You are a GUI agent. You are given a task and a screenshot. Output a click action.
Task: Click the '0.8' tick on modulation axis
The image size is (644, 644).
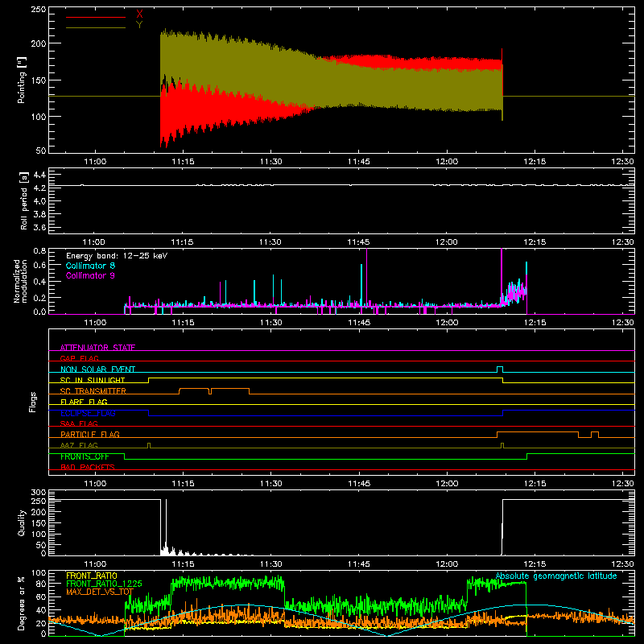(x=39, y=250)
